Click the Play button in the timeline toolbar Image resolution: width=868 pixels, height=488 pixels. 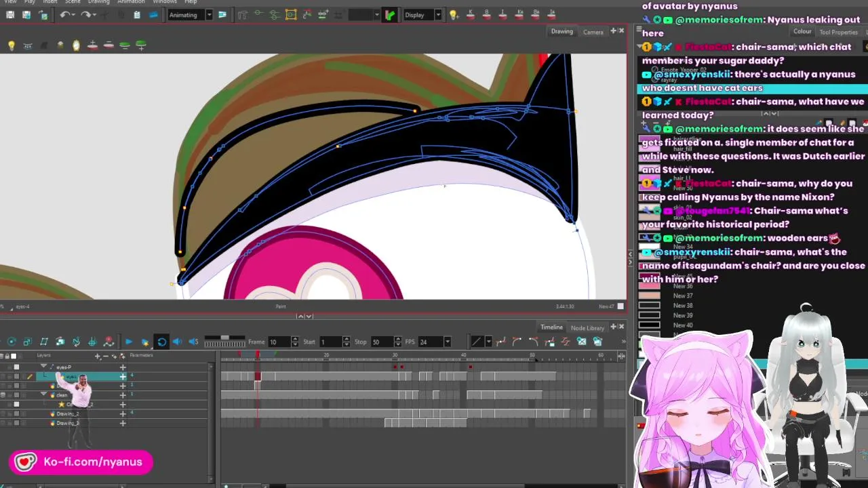(x=128, y=342)
